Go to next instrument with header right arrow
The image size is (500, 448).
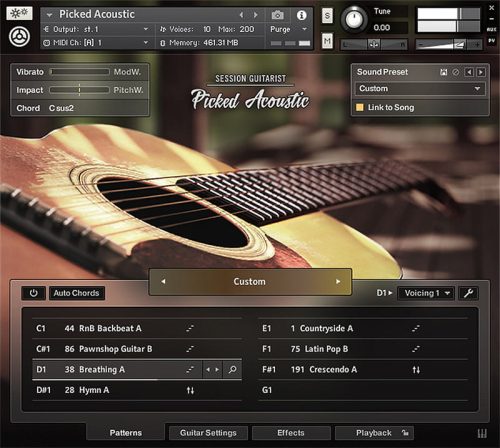(256, 15)
